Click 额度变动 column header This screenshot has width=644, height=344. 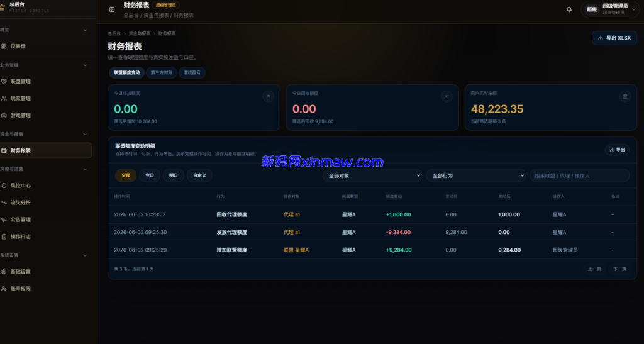394,197
